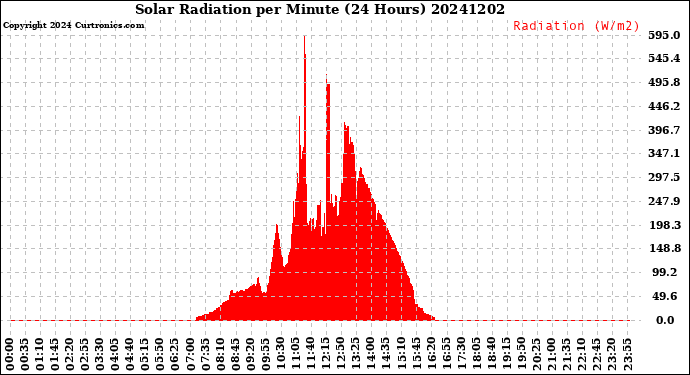Viewport: 690px width, 375px height.
Task: Click the 02:20 time label
Action: [x=70, y=355]
